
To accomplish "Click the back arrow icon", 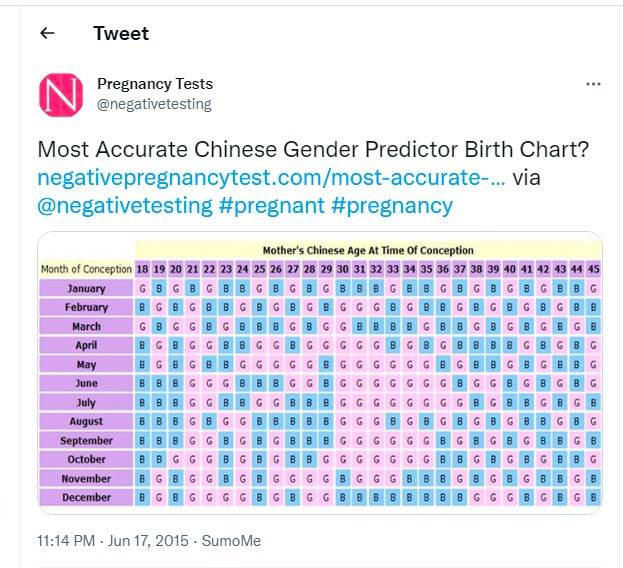I will (47, 33).
